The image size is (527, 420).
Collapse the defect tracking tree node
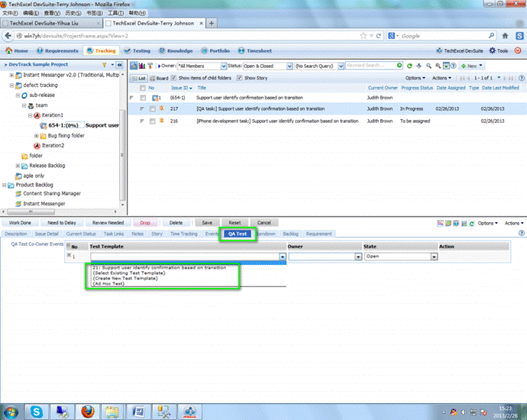coord(11,86)
